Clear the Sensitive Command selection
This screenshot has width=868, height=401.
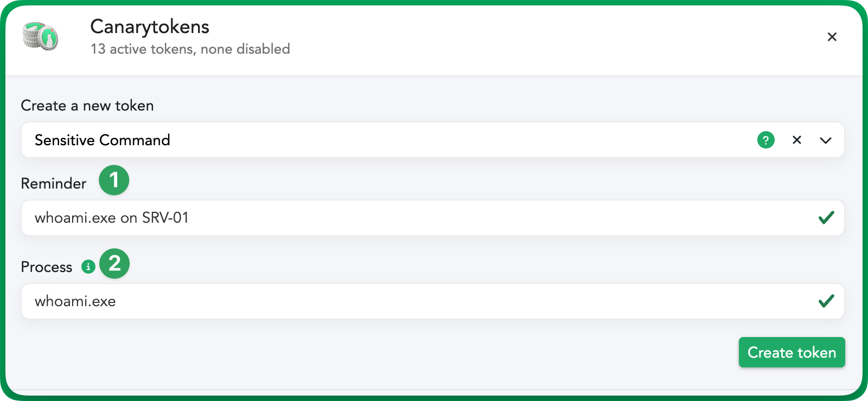797,140
